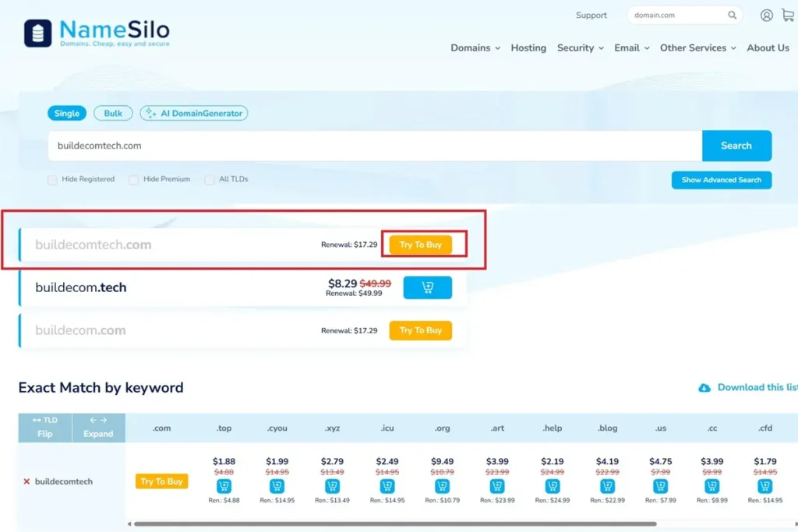Open the Security dropdown menu
The width and height of the screenshot is (798, 532).
[580, 48]
